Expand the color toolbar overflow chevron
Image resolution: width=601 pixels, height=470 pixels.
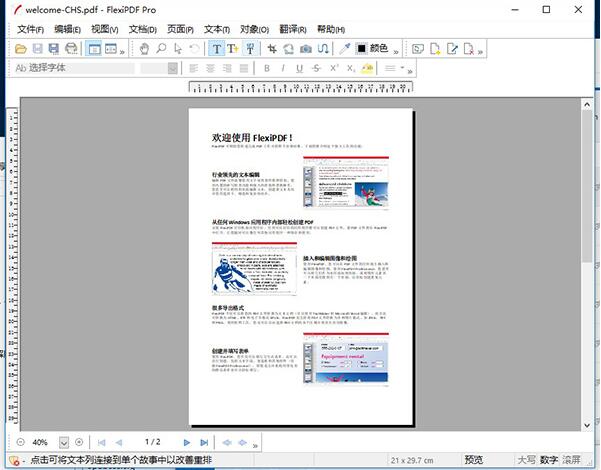(396, 51)
